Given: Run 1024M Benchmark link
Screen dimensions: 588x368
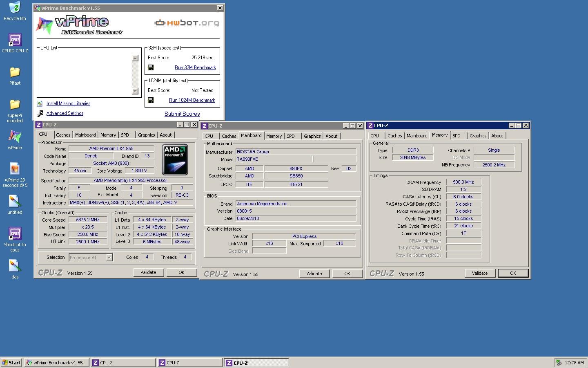Looking at the screenshot, I should pyautogui.click(x=192, y=100).
